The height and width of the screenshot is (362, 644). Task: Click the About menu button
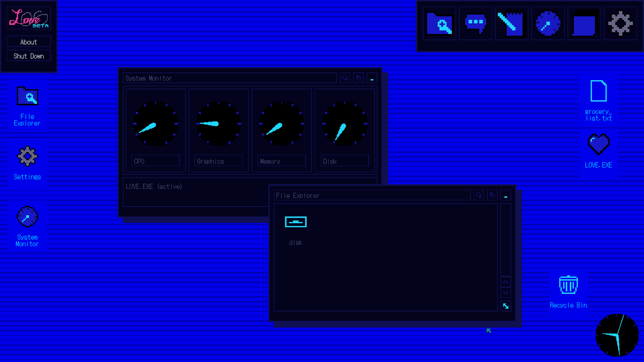coord(29,42)
